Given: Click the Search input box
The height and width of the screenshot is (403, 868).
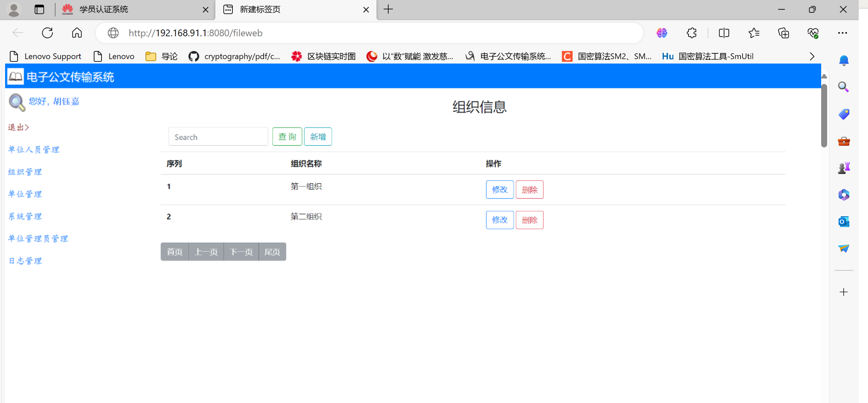Looking at the screenshot, I should [x=218, y=137].
